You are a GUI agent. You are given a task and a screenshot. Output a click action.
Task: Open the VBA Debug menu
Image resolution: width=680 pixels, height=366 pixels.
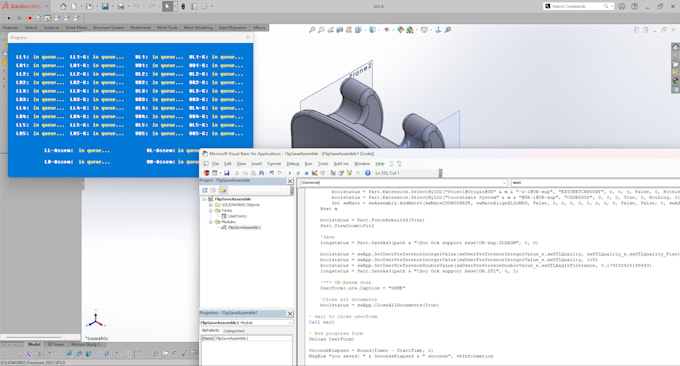293,164
